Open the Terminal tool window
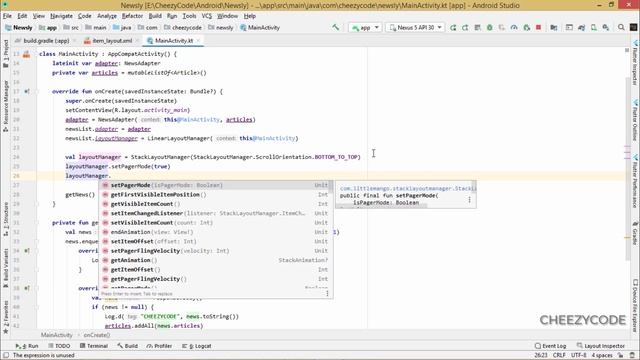Screen dimensions: 640x360 (93, 346)
